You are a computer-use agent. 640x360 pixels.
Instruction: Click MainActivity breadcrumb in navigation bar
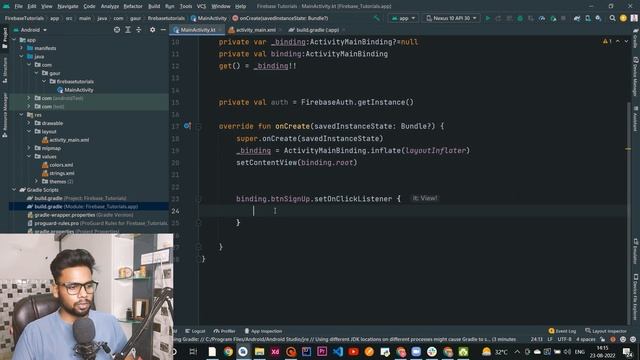(x=209, y=18)
